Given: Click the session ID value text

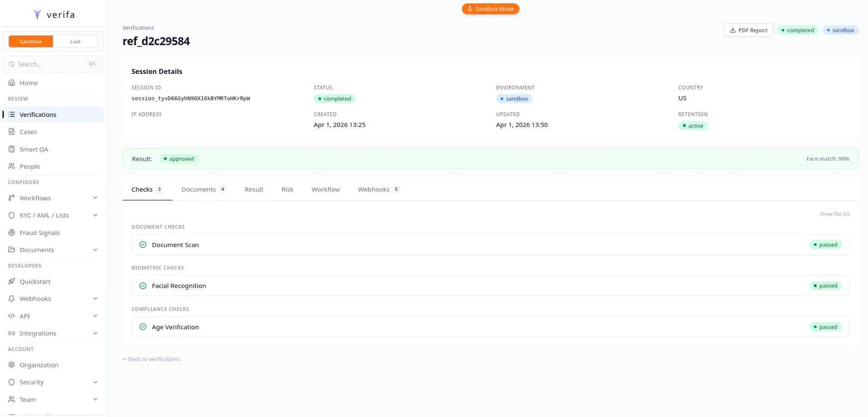Looking at the screenshot, I should tap(191, 98).
